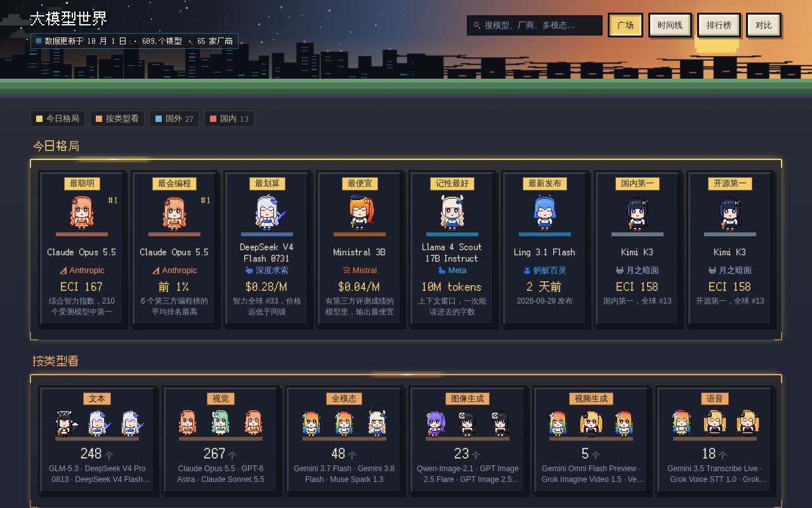This screenshot has height=508, width=812.
Task: Switch to the 时间线 tab
Action: click(670, 25)
